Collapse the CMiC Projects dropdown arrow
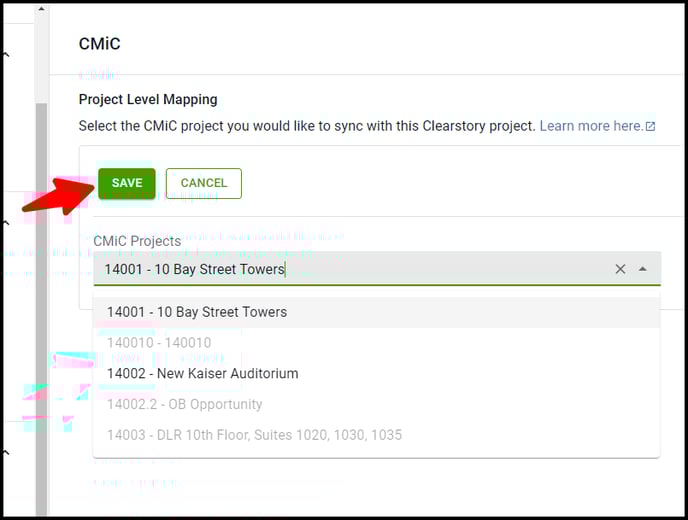 642,269
